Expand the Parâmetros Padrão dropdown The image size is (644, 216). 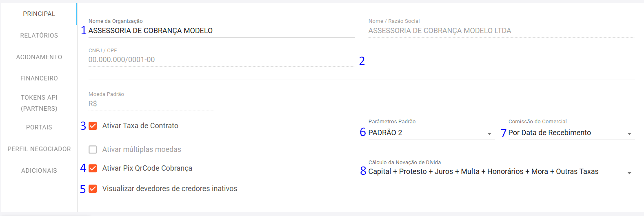(431, 133)
